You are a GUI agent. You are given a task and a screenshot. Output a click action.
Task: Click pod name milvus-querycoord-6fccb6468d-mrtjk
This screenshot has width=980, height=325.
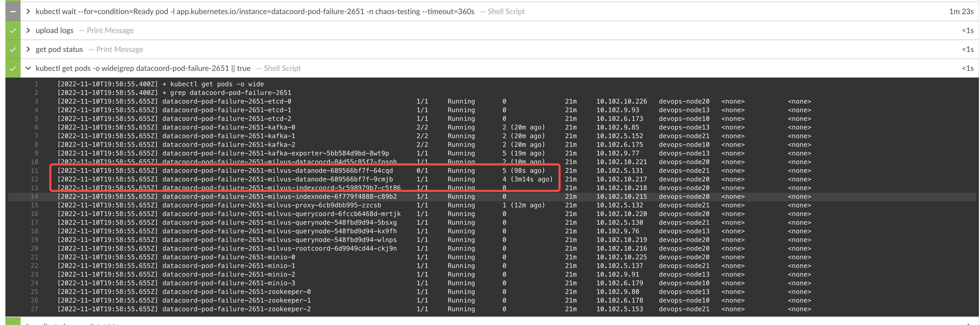click(x=334, y=214)
